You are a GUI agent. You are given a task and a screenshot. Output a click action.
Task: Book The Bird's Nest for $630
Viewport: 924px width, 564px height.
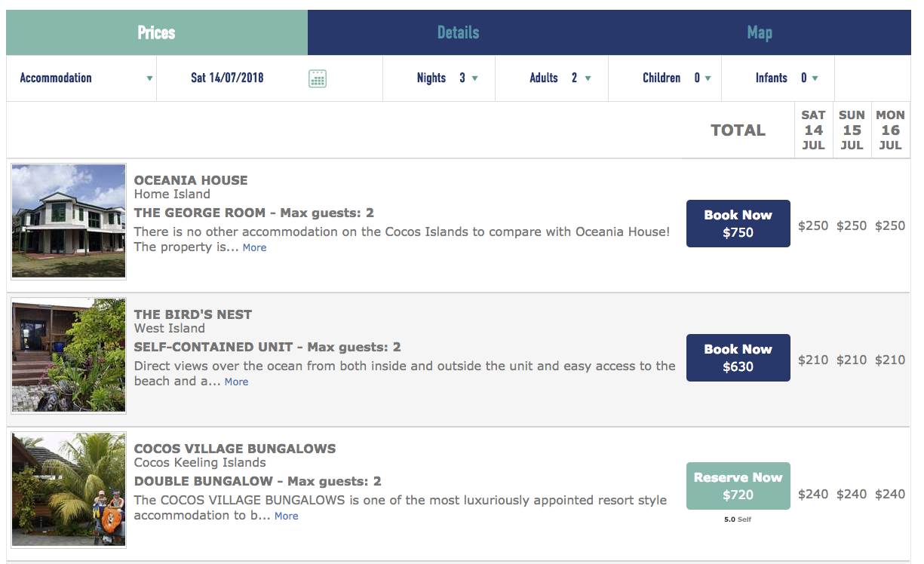pos(738,357)
